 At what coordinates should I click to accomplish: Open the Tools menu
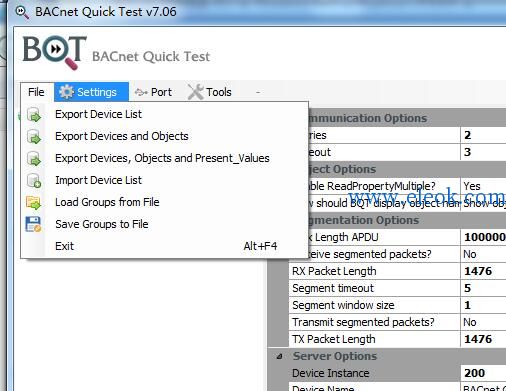[x=210, y=92]
